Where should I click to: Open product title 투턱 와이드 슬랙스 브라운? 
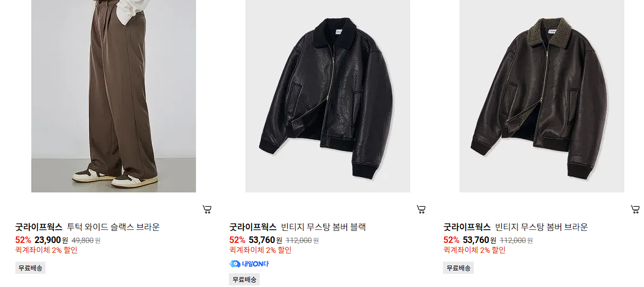pos(113,227)
